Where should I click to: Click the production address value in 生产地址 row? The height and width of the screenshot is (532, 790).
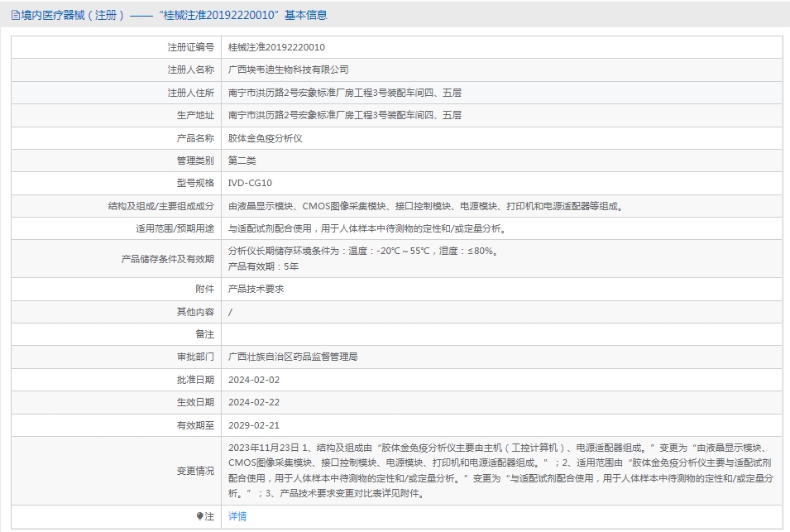coord(344,115)
